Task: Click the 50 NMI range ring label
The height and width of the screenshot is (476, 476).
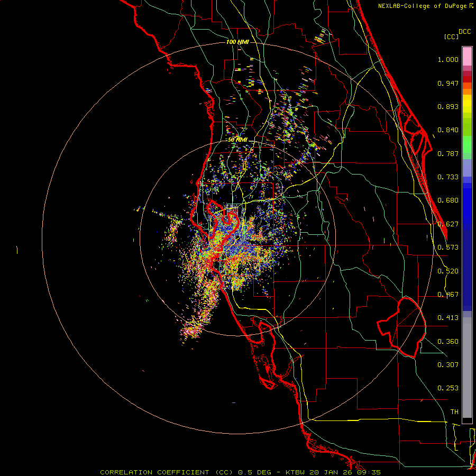Action: pos(237,140)
